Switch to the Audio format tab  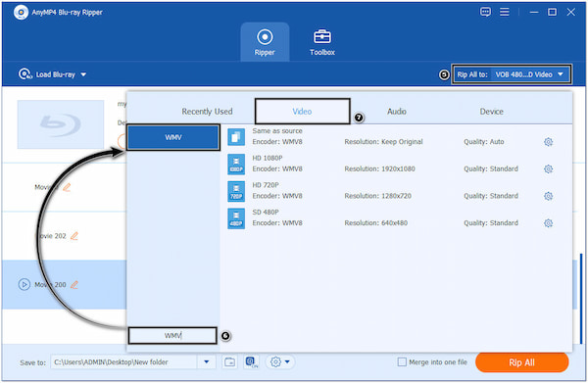(397, 112)
